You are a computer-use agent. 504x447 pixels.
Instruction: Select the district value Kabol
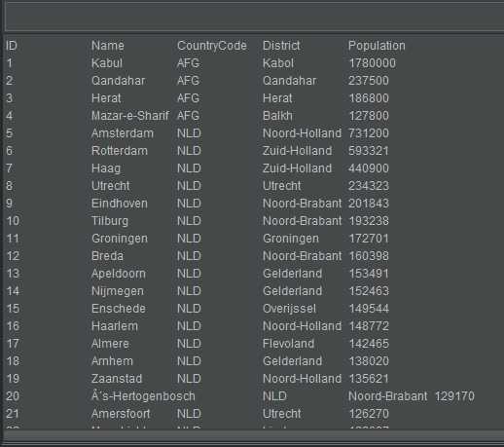pyautogui.click(x=278, y=63)
